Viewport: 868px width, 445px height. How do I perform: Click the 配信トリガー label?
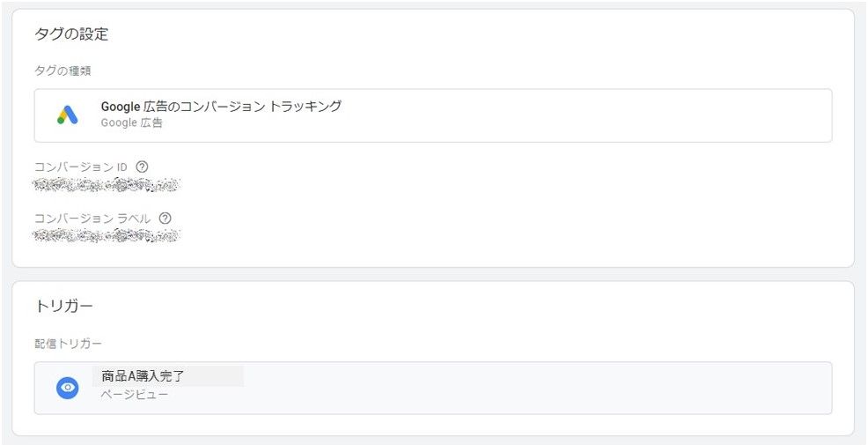click(68, 344)
